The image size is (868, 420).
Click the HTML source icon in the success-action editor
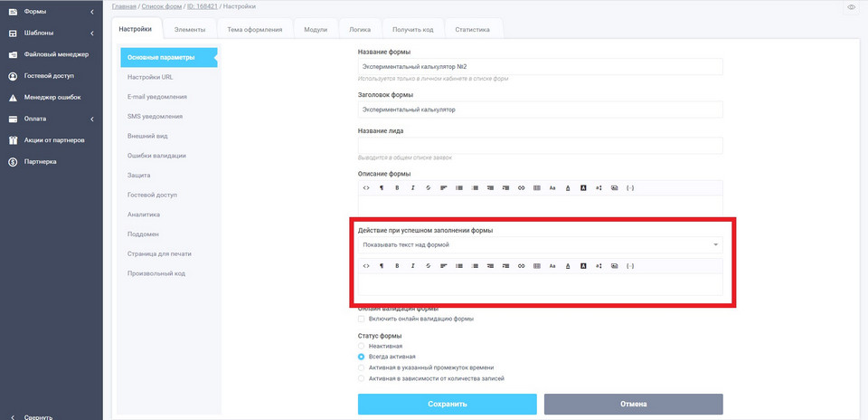[366, 266]
